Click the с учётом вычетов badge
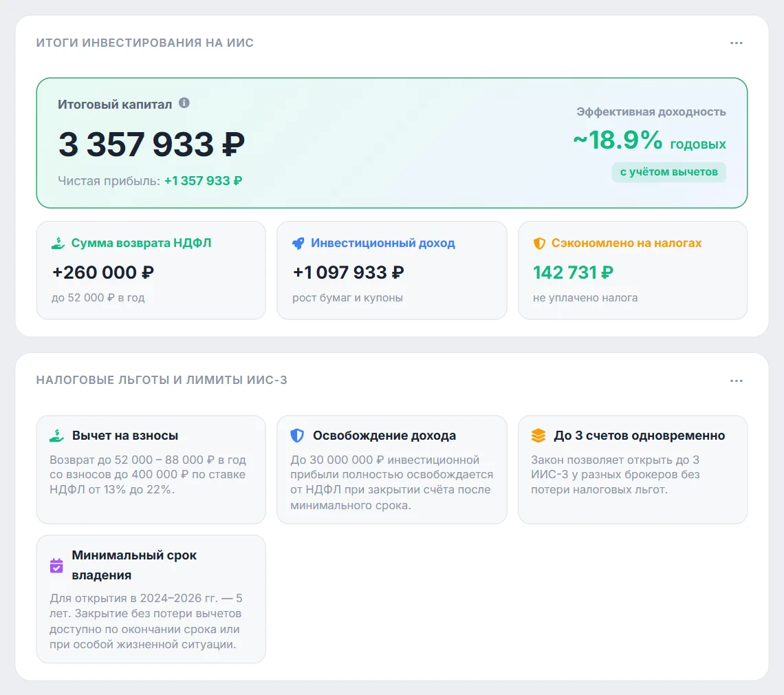This screenshot has width=784, height=695. [x=668, y=172]
